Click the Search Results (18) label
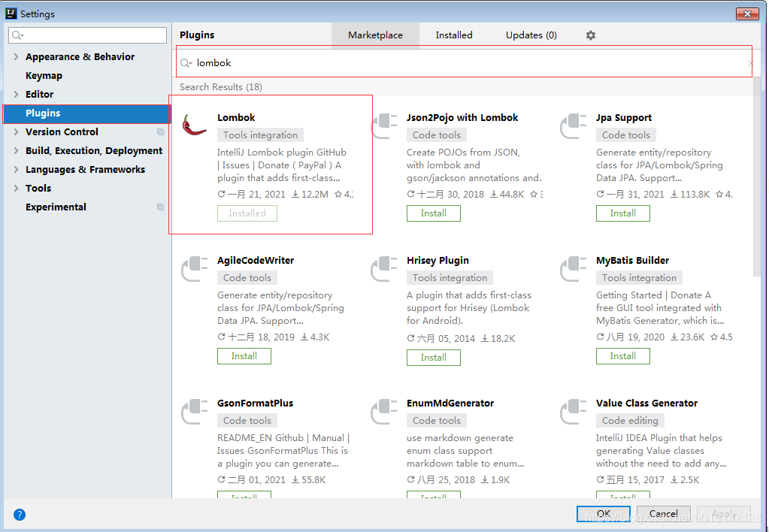Image resolution: width=769 pixels, height=532 pixels. tap(221, 86)
